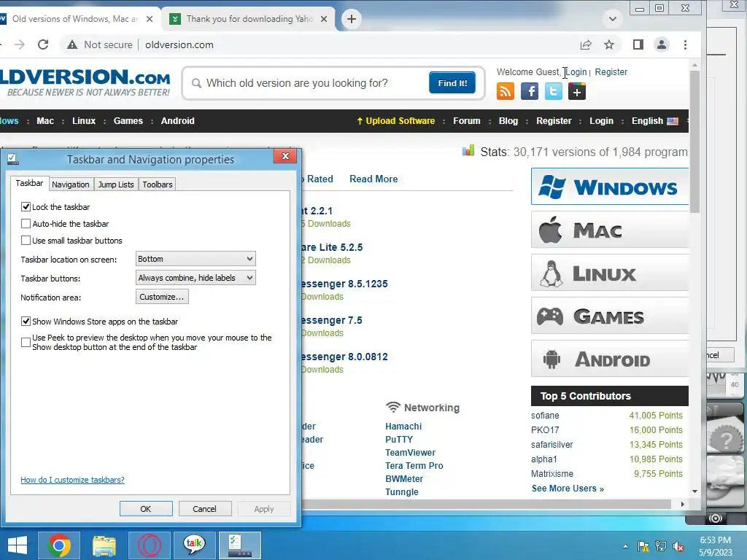Click the share page icon in the address bar
The width and height of the screenshot is (747, 560).
(x=586, y=44)
